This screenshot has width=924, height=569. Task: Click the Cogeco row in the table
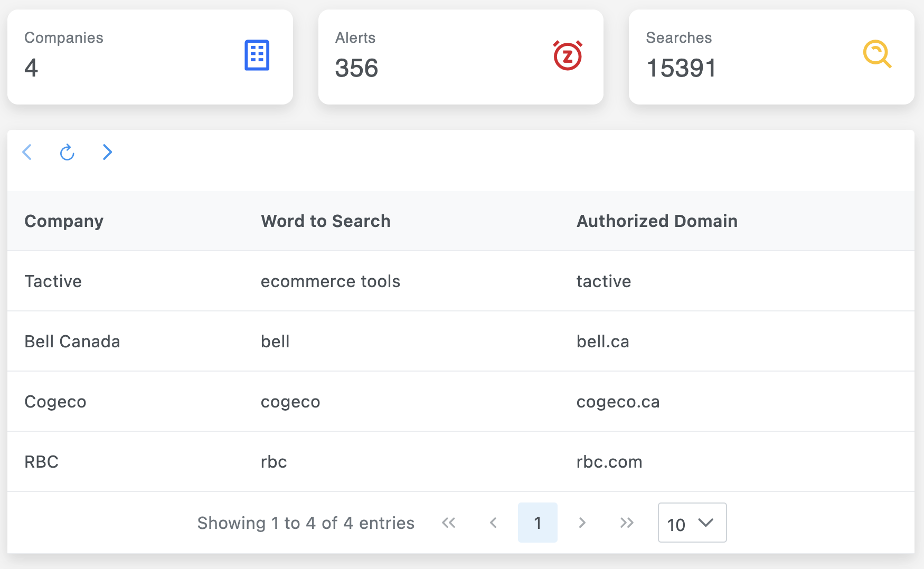click(x=55, y=402)
